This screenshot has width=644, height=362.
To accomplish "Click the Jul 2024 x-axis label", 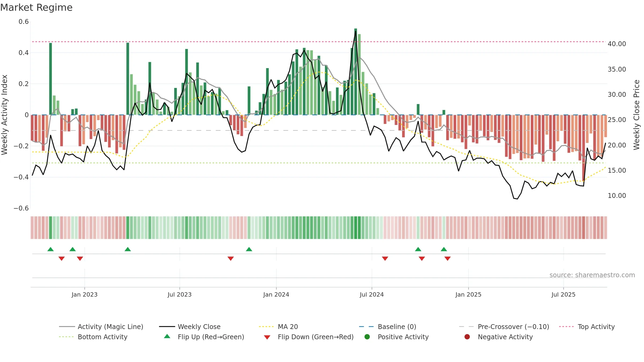I will (372, 294).
